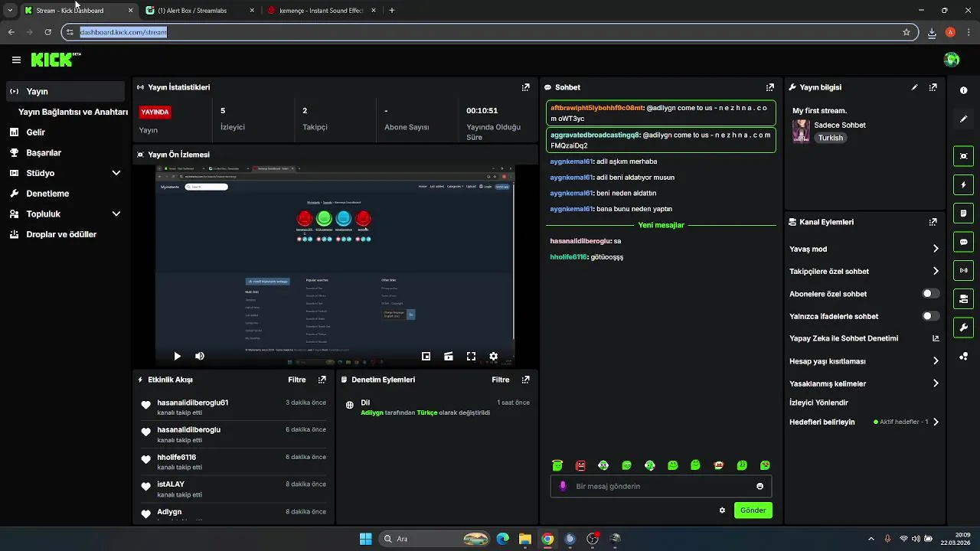Click the Turkish language tag
The height and width of the screenshot is (551, 980).
click(830, 138)
